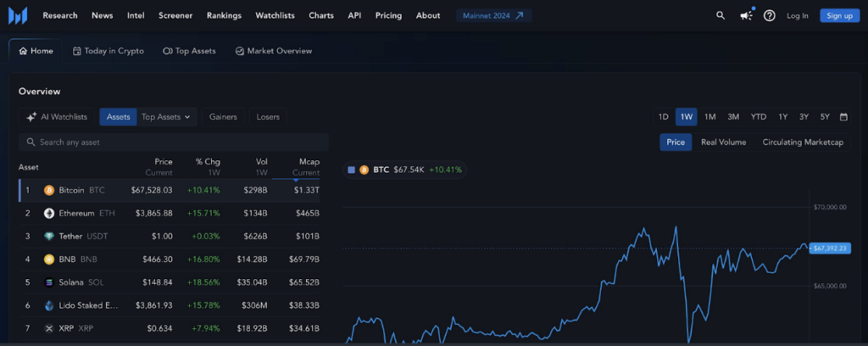Focus the Search any asset field
Screen dimensions: 868x346
click(x=174, y=142)
